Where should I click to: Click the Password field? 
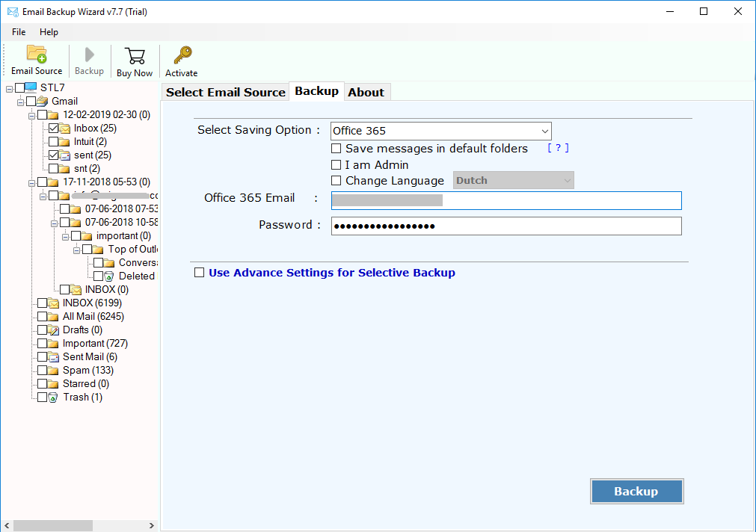pyautogui.click(x=506, y=226)
